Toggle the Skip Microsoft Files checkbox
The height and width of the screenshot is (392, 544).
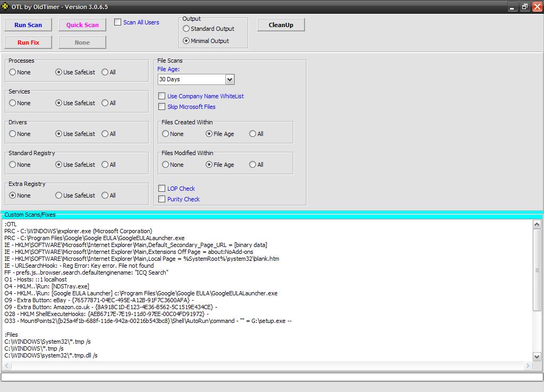pos(162,107)
